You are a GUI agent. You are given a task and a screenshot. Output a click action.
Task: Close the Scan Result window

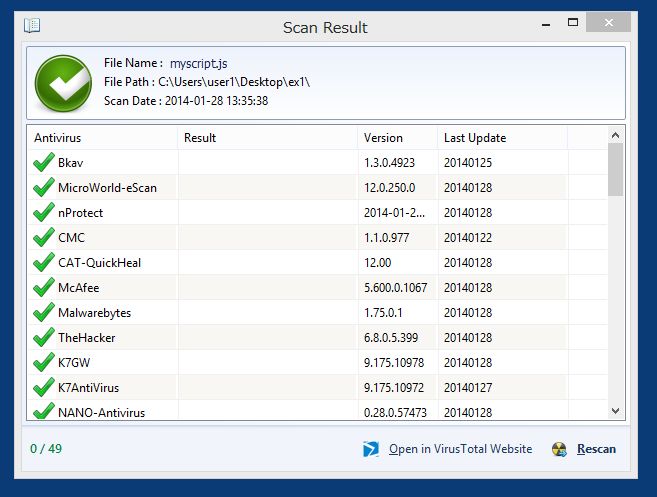[608, 22]
